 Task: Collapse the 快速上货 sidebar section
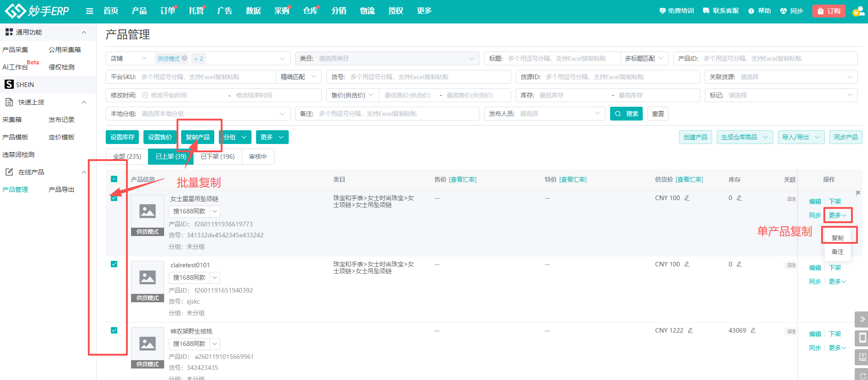point(84,102)
